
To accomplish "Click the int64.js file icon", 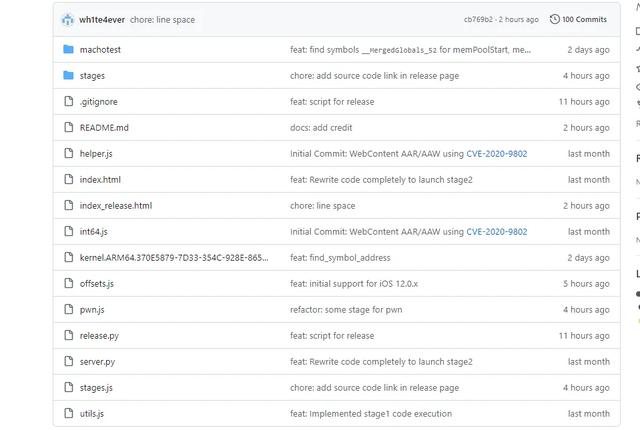I will pyautogui.click(x=69, y=231).
